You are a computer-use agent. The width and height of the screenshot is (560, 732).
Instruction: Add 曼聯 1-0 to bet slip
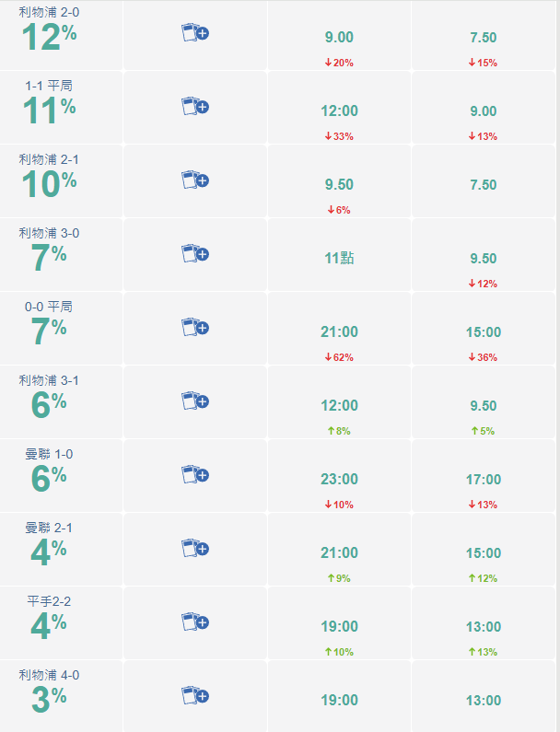(x=195, y=475)
